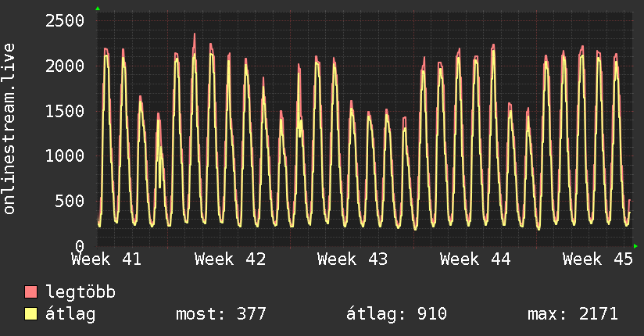Click the átlag legend label next to yellow swatch
Image resolution: width=644 pixels, height=336 pixels.
[x=70, y=314]
